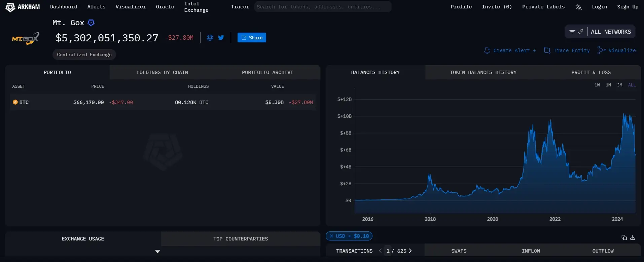Click the link icon beside All Networks
Image resolution: width=644 pixels, height=262 pixels.
click(581, 32)
